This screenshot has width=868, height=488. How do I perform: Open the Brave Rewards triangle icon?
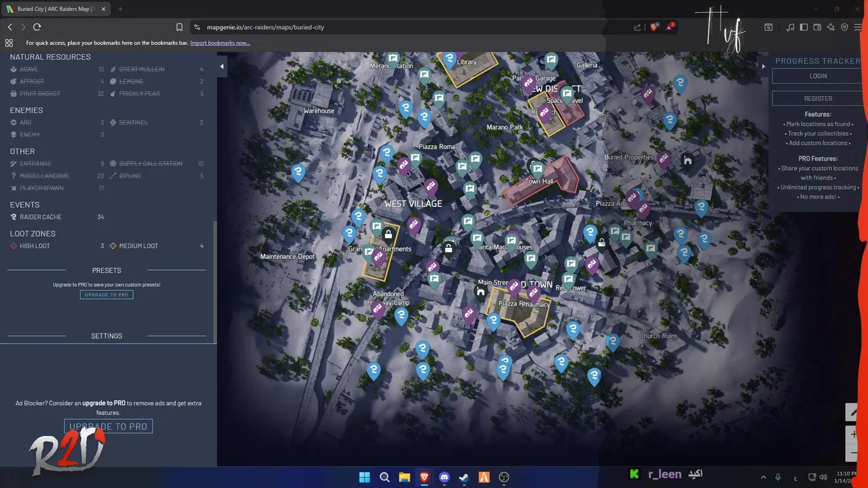coord(670,27)
